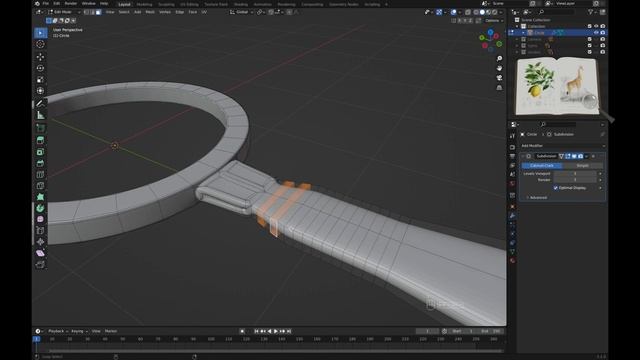Select the Add Cube tool
This screenshot has width=640, height=360.
tap(40, 128)
